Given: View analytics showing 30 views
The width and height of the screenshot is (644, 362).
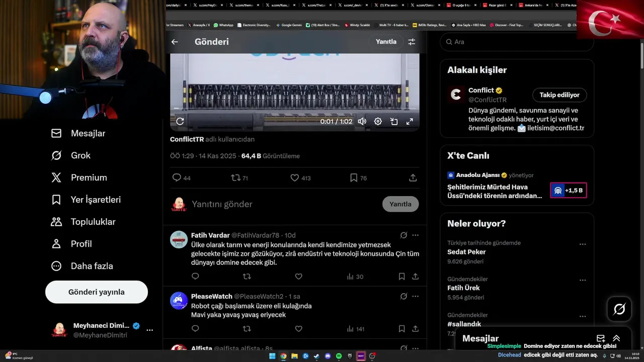Looking at the screenshot, I should click(x=355, y=276).
